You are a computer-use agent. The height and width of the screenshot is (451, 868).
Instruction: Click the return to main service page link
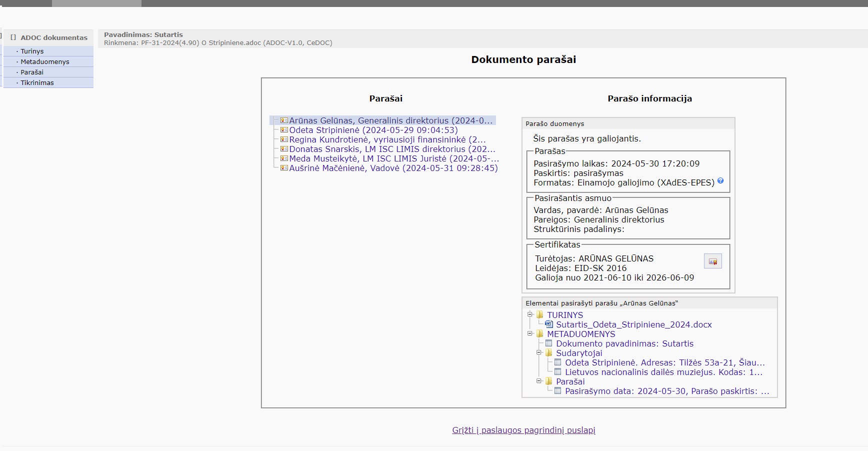(x=523, y=430)
